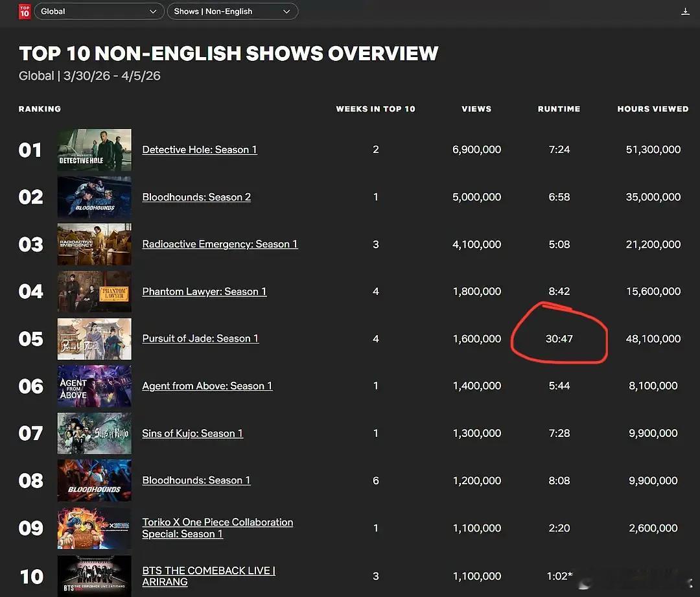The width and height of the screenshot is (700, 597).
Task: Click the Pursuit of Jade poster thumbnail
Action: 94,339
